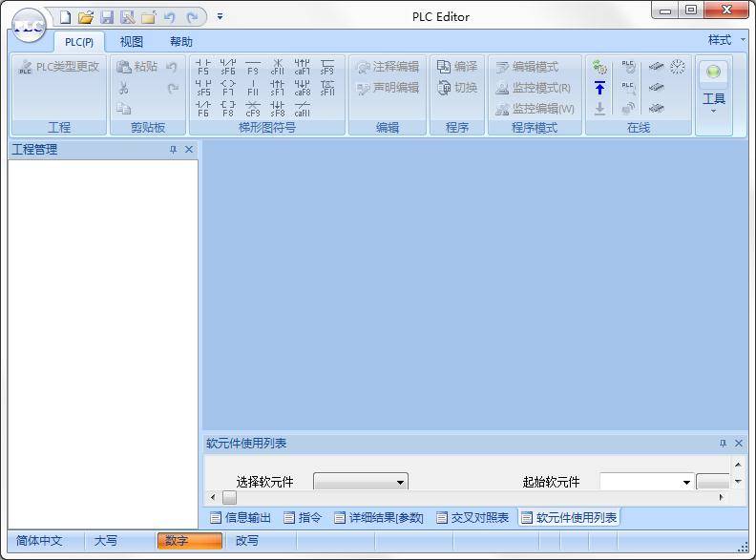Draw vertical line F11

pyautogui.click(x=253, y=88)
